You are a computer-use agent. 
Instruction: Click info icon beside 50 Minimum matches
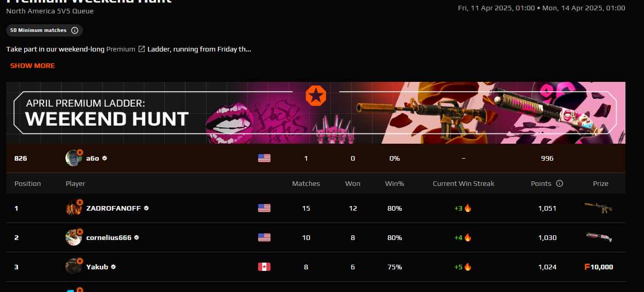(75, 30)
